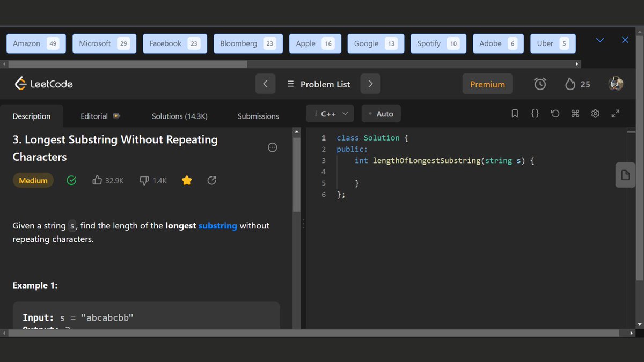This screenshot has width=644, height=362.
Task: Toggle the favorite star for this problem
Action: tap(187, 181)
